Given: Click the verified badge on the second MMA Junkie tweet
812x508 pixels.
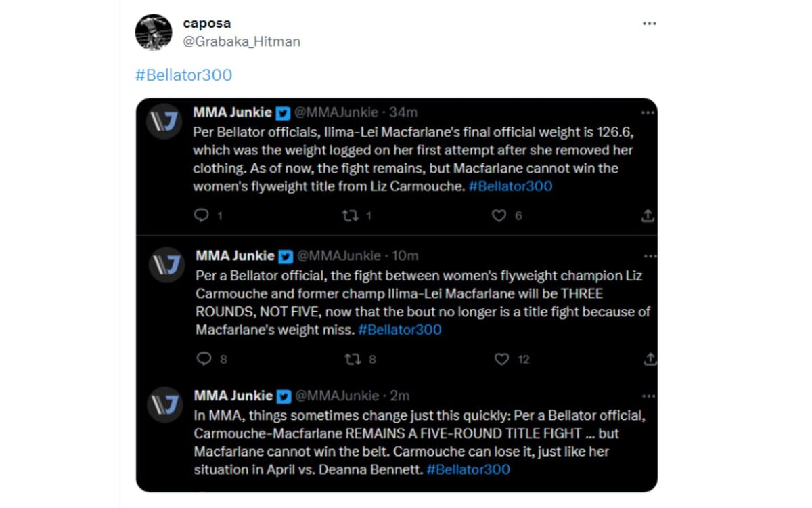Looking at the screenshot, I should click(x=285, y=256).
